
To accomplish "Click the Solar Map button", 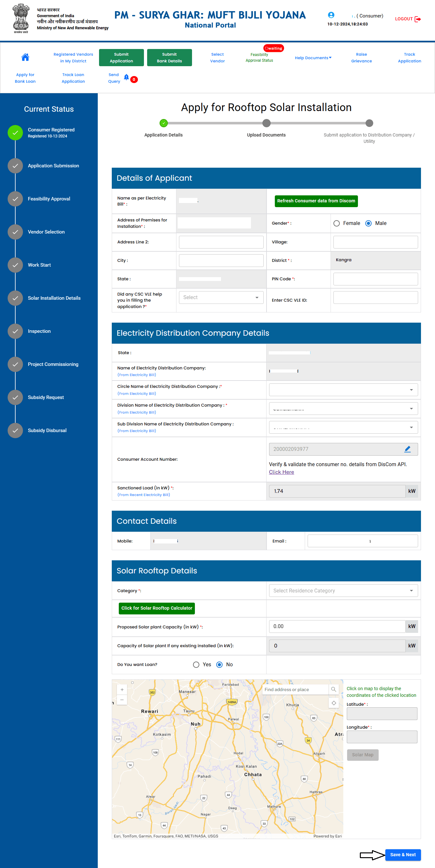I will point(362,755).
